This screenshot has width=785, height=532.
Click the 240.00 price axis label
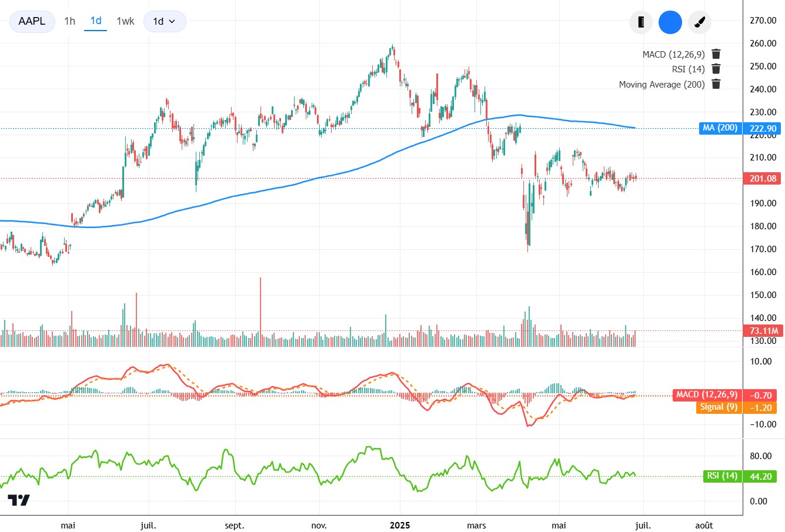(x=763, y=89)
